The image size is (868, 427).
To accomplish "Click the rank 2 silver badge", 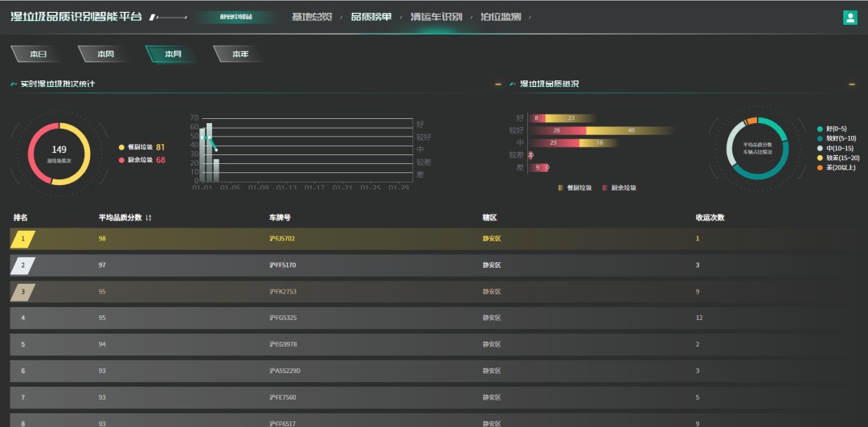I will click(23, 265).
